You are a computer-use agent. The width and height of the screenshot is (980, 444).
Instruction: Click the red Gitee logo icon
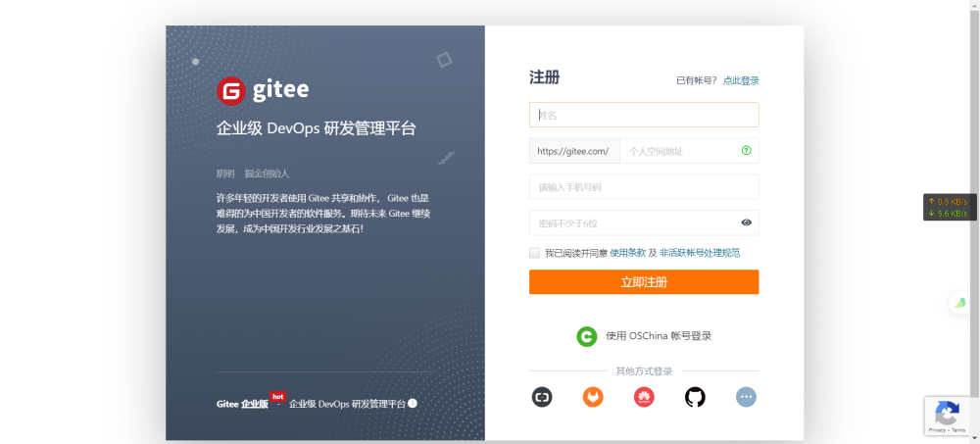click(x=230, y=91)
